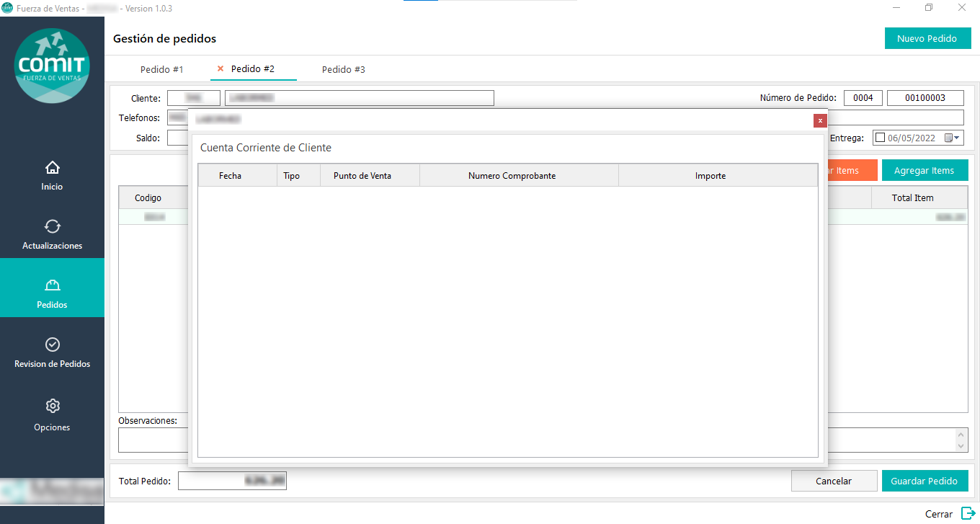Click the Cancelar button
980x524 pixels.
833,481
